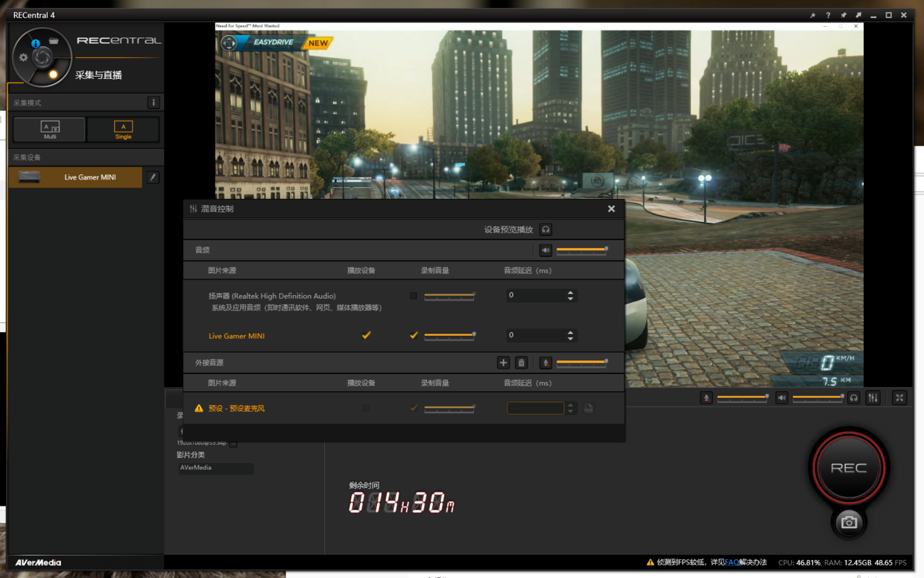Image resolution: width=924 pixels, height=578 pixels.
Task: Toggle default microphone record volume checkbox
Action: (x=414, y=408)
